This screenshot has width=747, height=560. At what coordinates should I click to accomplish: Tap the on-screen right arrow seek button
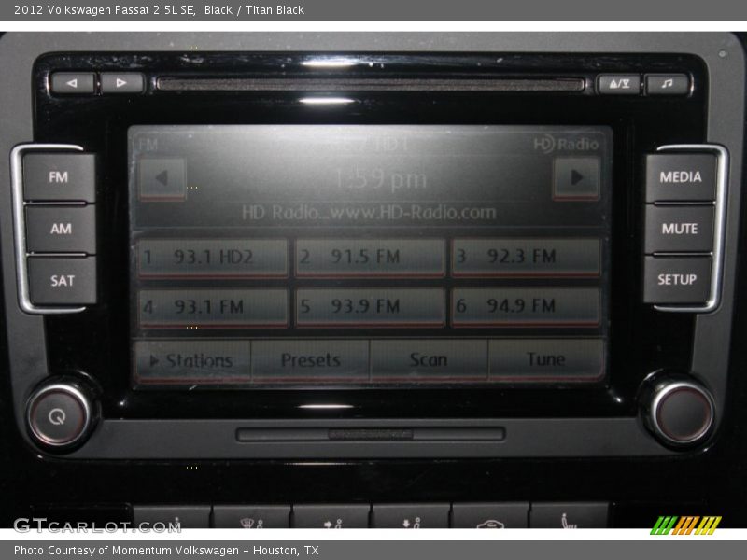(576, 177)
